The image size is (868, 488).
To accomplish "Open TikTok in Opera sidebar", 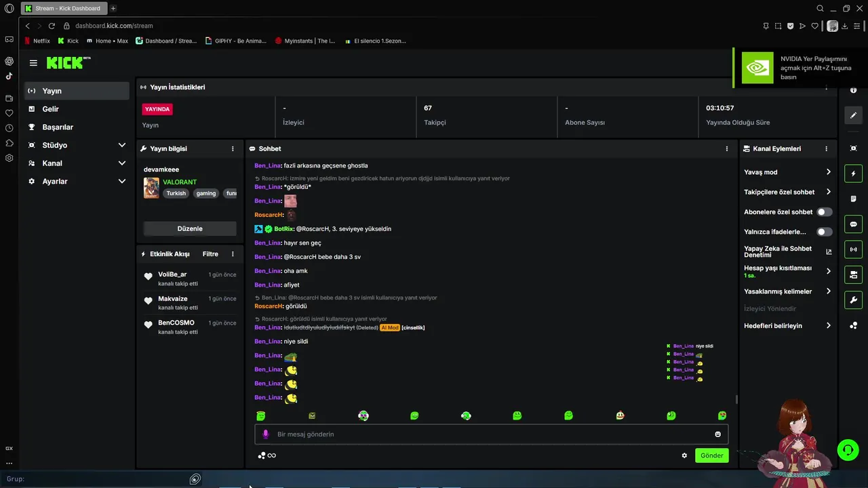I will [x=9, y=76].
